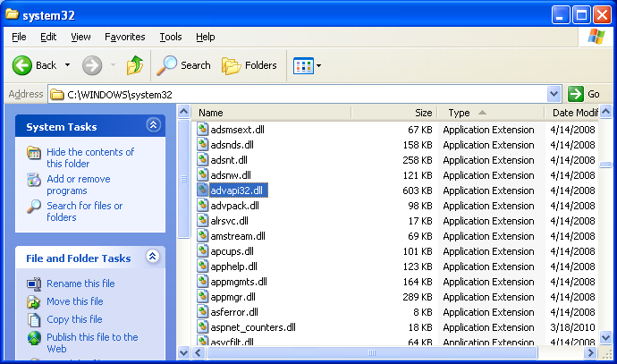Viewport: 617px width, 364px height.
Task: Expand the address bar dropdown list
Action: (x=554, y=94)
